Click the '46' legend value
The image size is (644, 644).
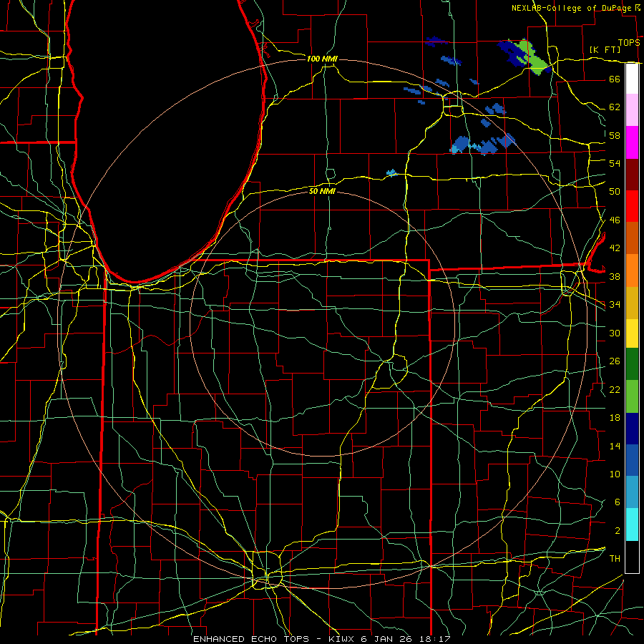615,220
